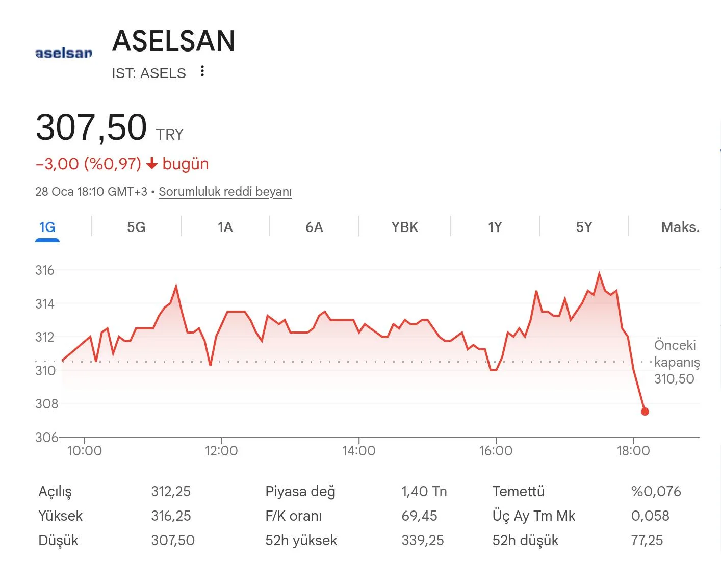Click the 52h yüksek value 339,25
The width and height of the screenshot is (721, 588).
click(423, 540)
